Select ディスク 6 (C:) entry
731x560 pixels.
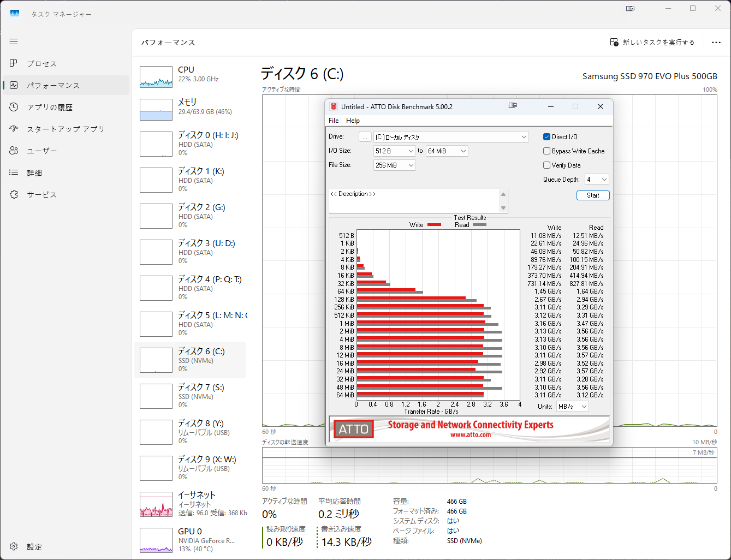190,360
